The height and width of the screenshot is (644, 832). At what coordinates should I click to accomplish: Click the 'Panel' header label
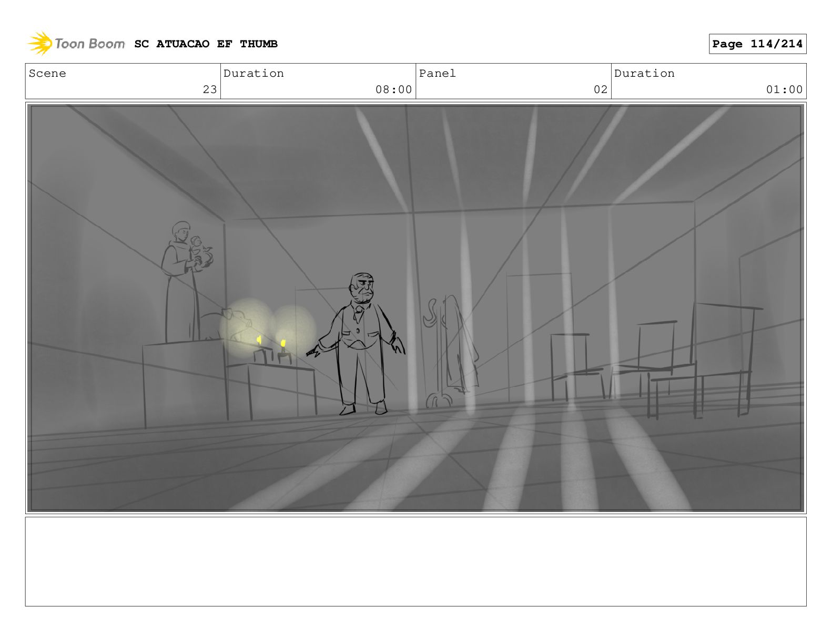(438, 74)
